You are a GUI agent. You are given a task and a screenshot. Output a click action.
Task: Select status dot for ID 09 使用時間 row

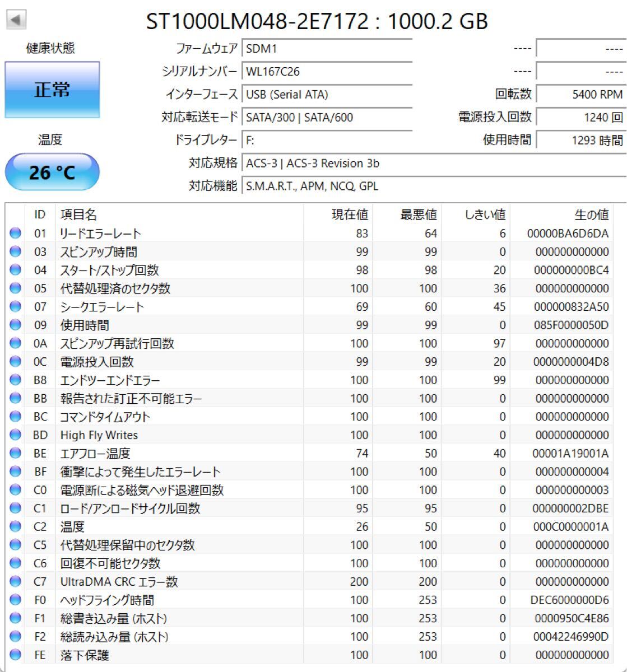(x=15, y=325)
